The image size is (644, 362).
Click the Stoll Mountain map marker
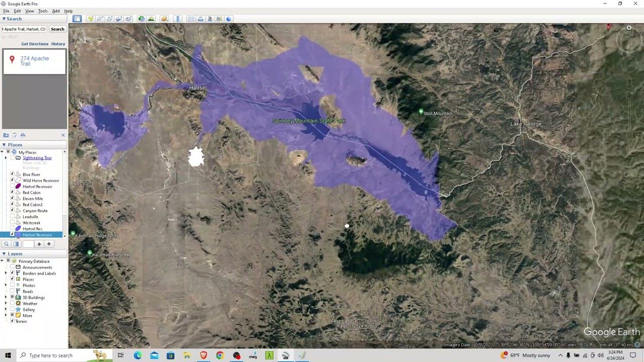click(x=421, y=112)
